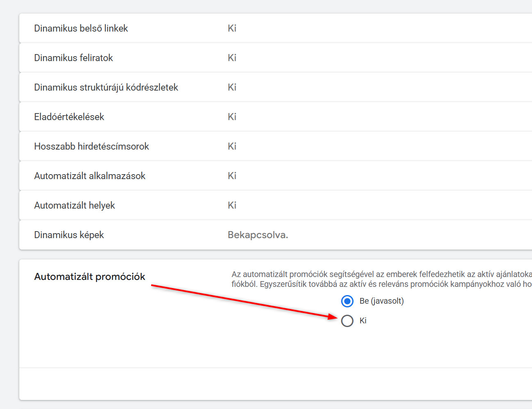
Task: Expand the "Dinamikus belső linkek" label
Action: pos(81,28)
